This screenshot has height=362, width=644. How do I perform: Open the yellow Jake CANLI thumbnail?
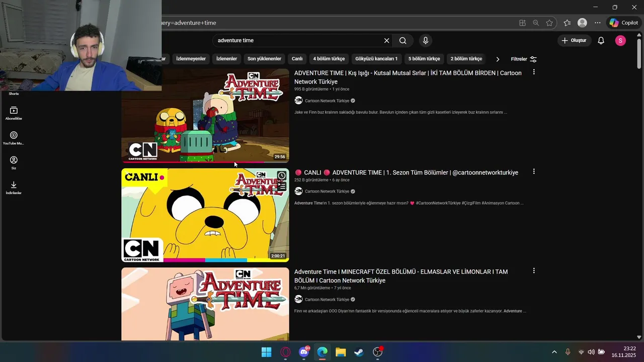pos(205,215)
